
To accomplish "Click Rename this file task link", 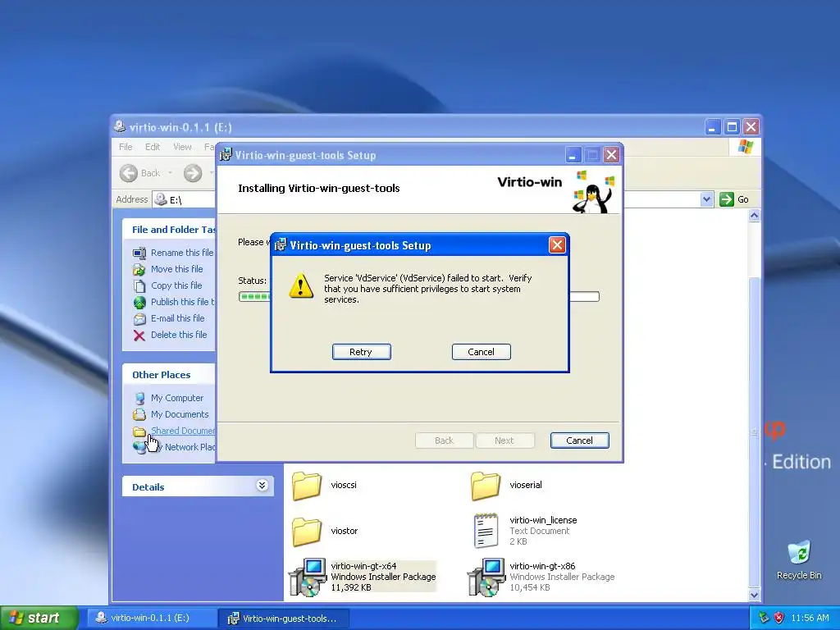I will [182, 253].
